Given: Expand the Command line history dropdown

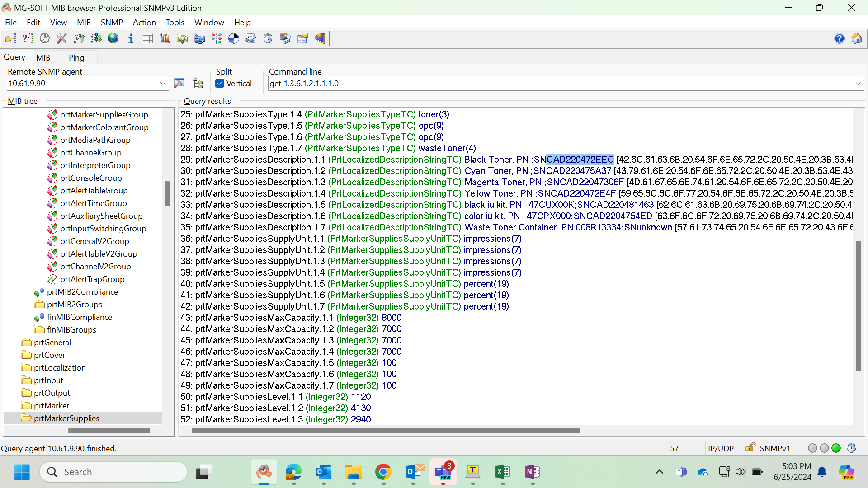Looking at the screenshot, I should pos(858,84).
